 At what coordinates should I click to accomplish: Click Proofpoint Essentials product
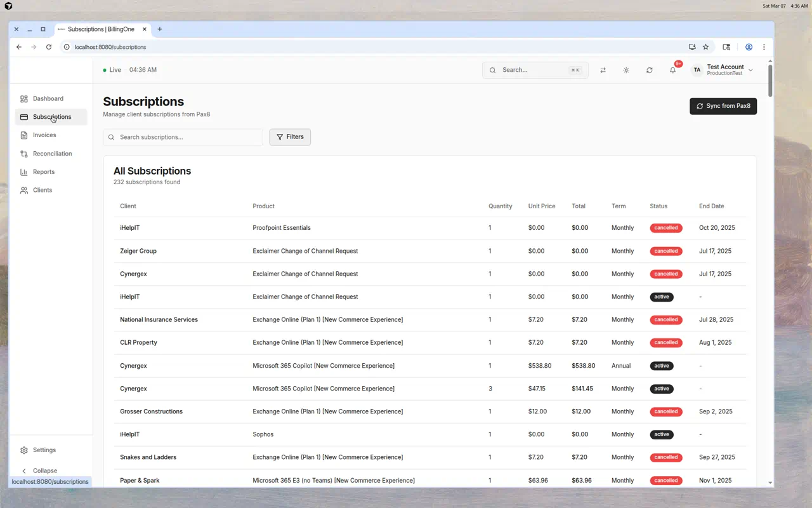[x=282, y=228]
